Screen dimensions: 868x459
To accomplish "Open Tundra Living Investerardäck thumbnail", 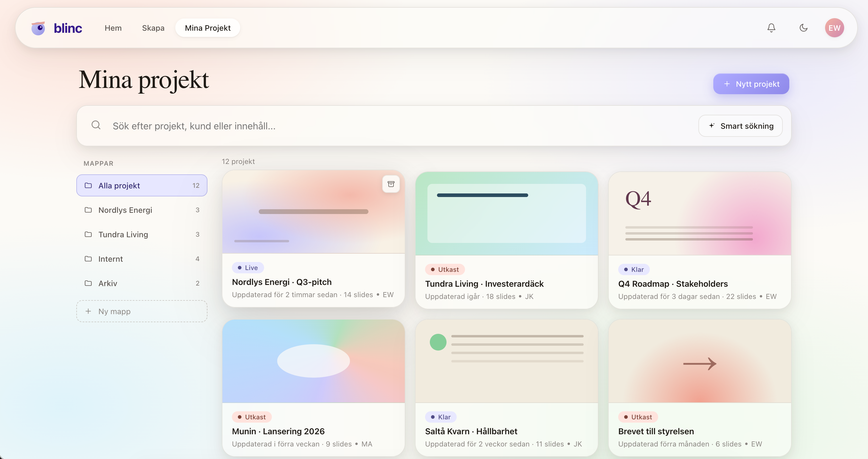I will [506, 214].
